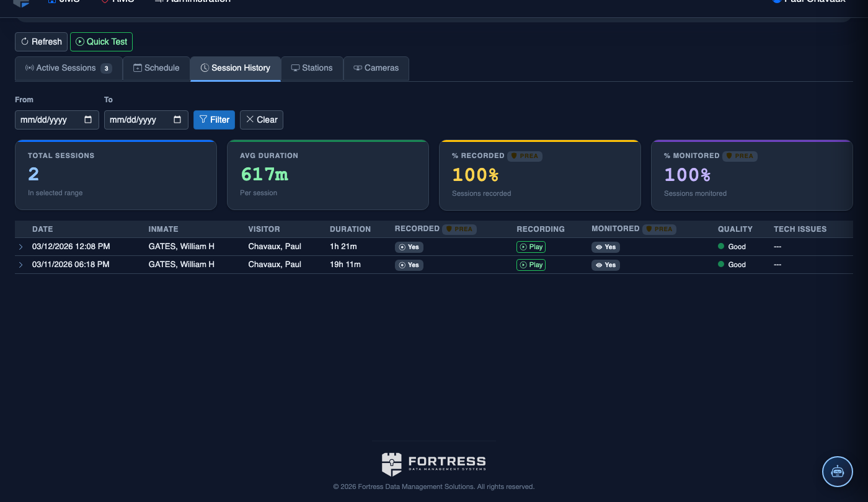Click PREA badge in Monitored column header
Viewport: 868px width, 502px height.
[659, 229]
